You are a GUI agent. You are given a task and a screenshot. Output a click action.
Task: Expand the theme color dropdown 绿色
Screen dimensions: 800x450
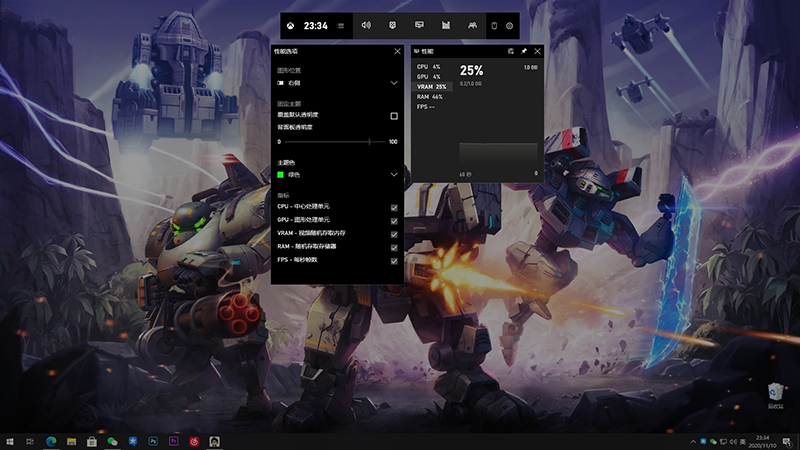pos(337,174)
